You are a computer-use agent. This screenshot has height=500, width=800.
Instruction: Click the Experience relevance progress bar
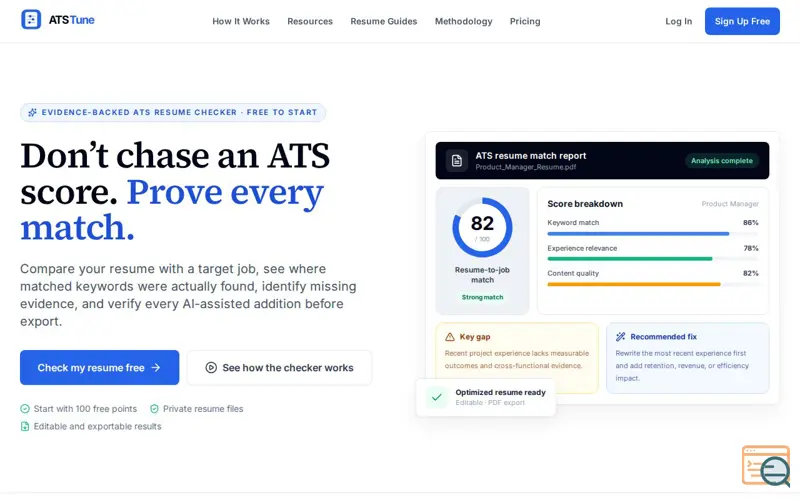(653, 259)
